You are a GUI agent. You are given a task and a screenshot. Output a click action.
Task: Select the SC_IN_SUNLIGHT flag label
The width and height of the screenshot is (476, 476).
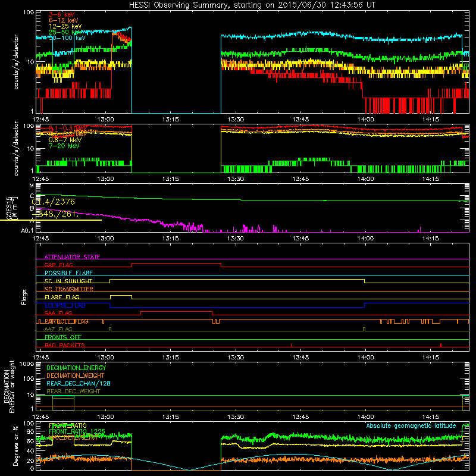pos(68,281)
